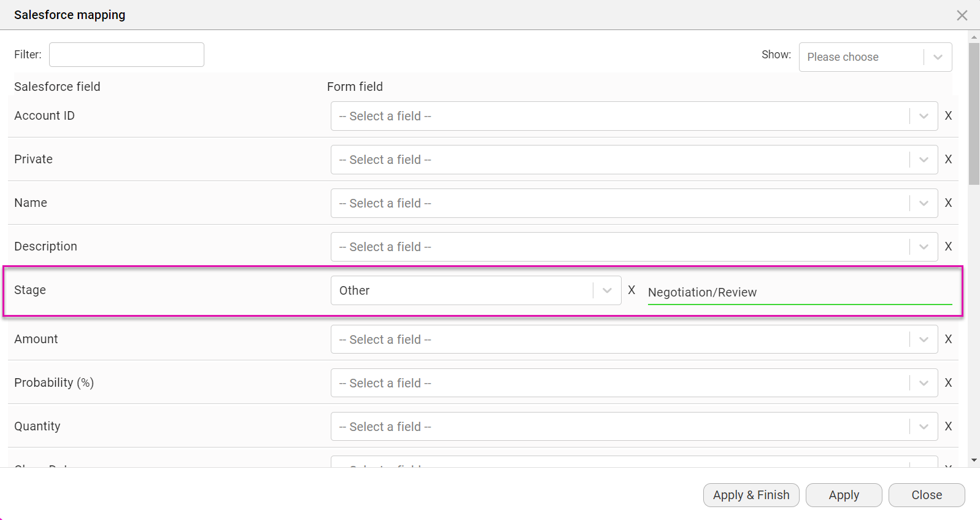Clear the Name field mapping

coord(948,203)
